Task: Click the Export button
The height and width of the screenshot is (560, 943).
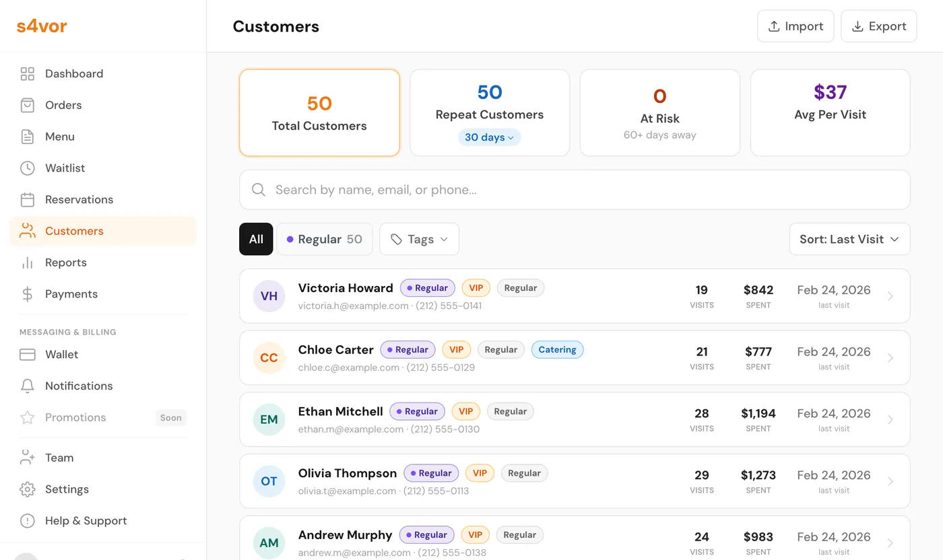Action: pyautogui.click(x=878, y=26)
